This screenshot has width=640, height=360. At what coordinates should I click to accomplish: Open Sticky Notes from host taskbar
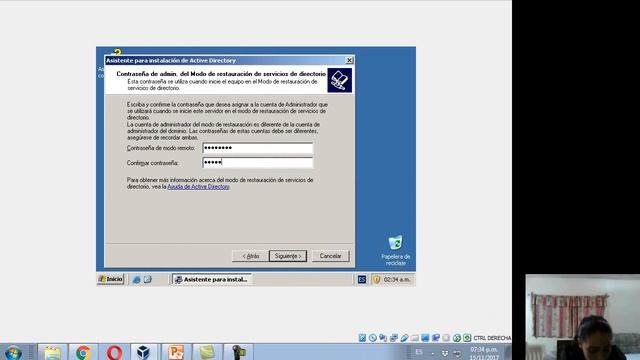207,352
